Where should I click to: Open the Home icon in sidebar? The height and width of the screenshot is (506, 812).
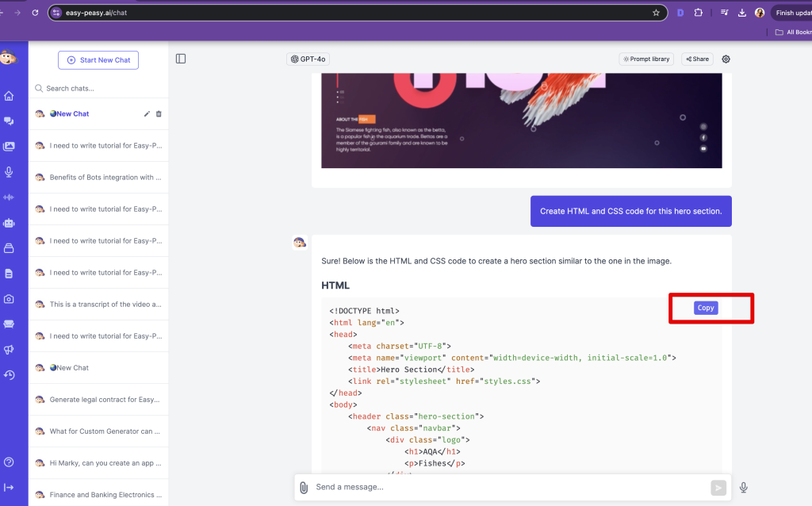(9, 96)
